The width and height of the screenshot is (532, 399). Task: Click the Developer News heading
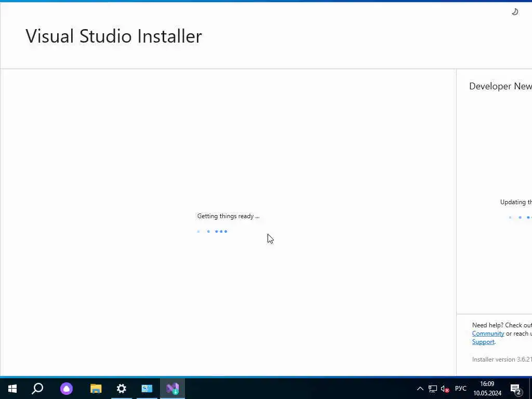[x=500, y=86]
